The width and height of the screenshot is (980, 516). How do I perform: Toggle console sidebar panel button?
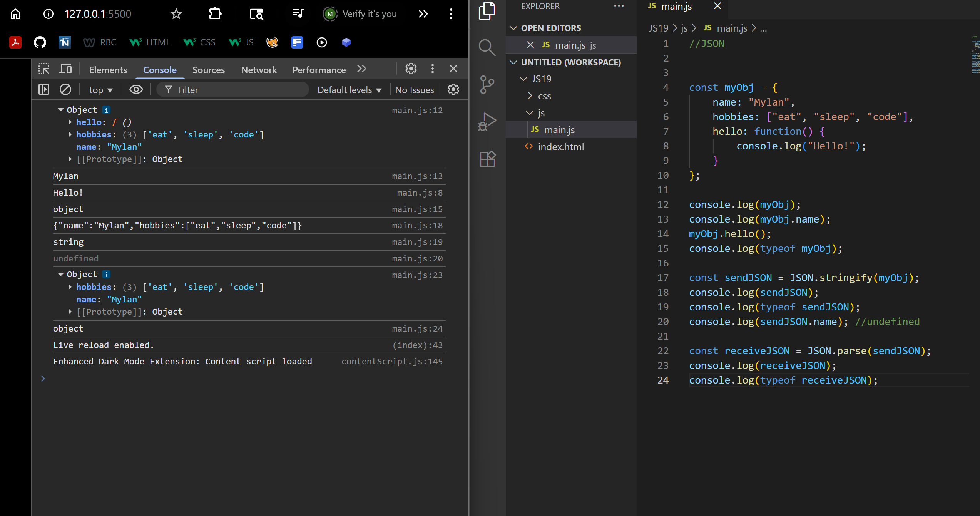click(44, 90)
